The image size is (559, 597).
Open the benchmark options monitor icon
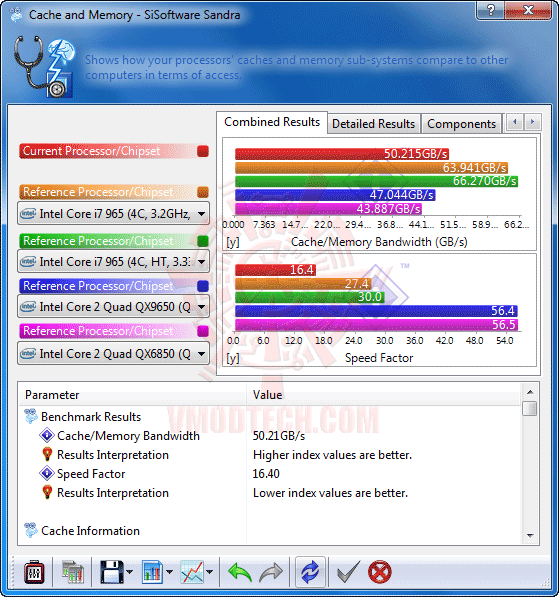pyautogui.click(x=34, y=571)
